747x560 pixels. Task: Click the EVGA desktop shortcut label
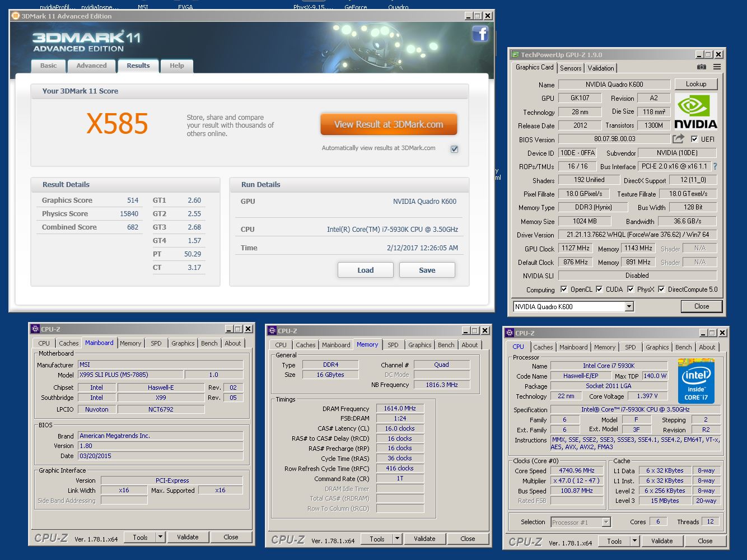pos(185,7)
